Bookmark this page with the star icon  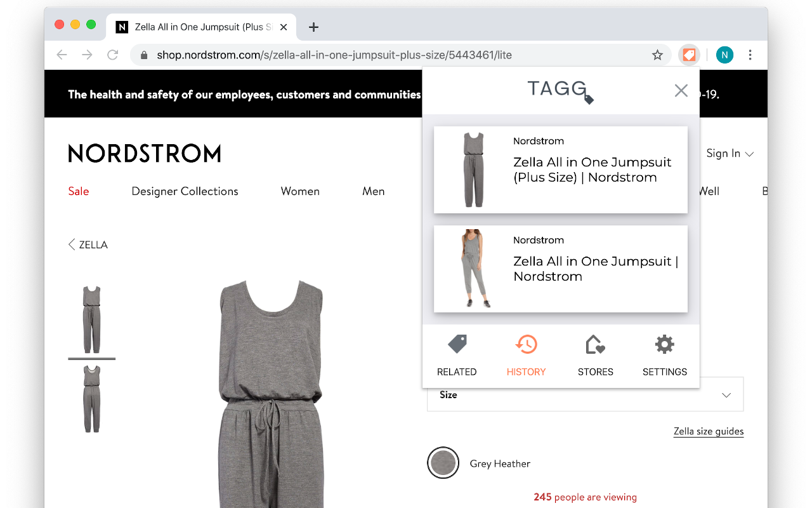(657, 55)
